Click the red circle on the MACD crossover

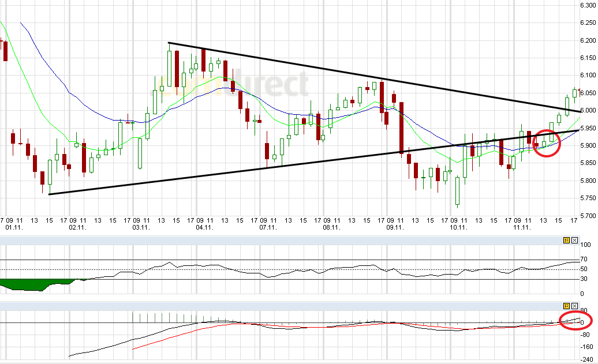tap(575, 322)
